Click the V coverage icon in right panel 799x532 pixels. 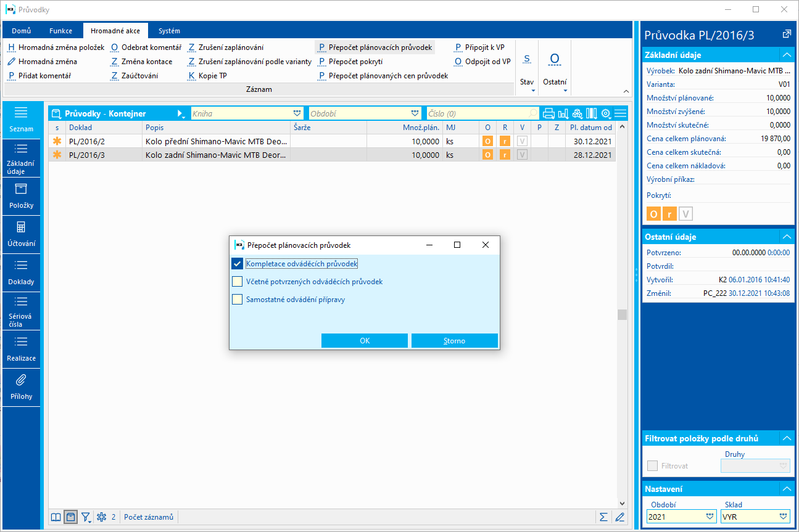(x=686, y=214)
